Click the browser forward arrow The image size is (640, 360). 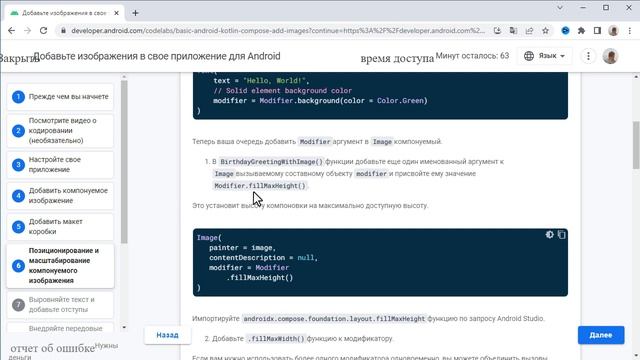point(27,31)
